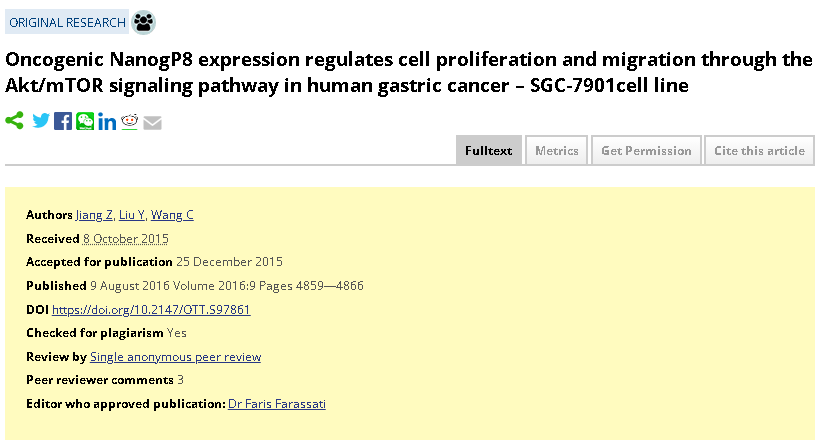
Task: Open author link Wang C
Action: (x=172, y=215)
